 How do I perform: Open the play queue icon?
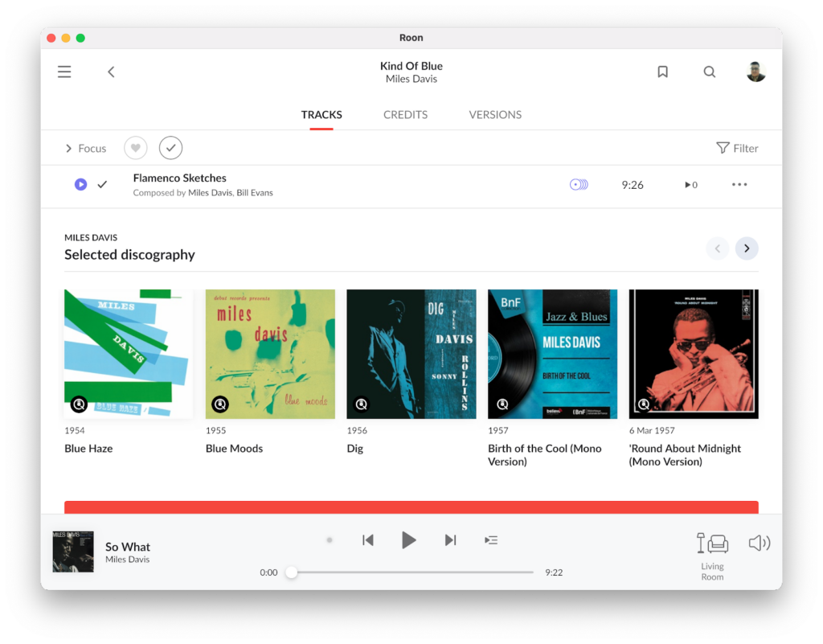491,540
